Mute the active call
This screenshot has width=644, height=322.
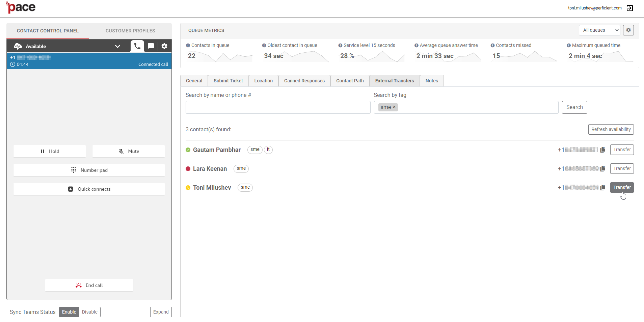[128, 151]
